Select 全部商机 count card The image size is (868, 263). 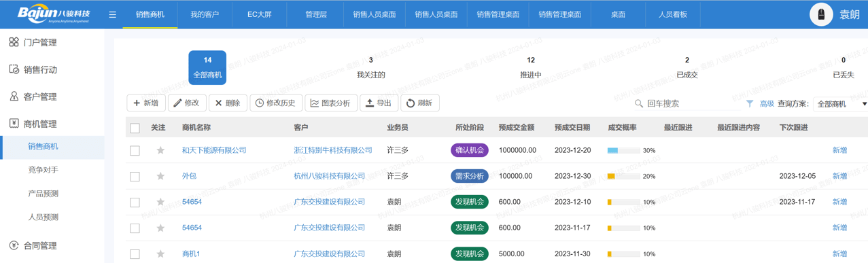[x=207, y=67]
